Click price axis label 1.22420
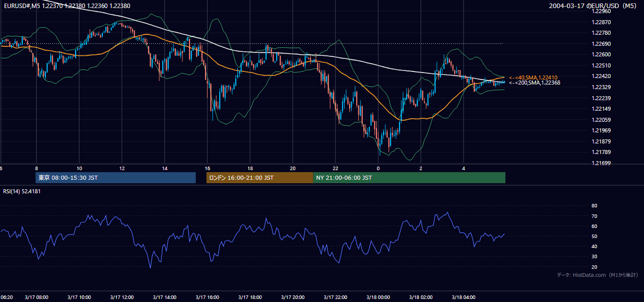 pos(601,77)
